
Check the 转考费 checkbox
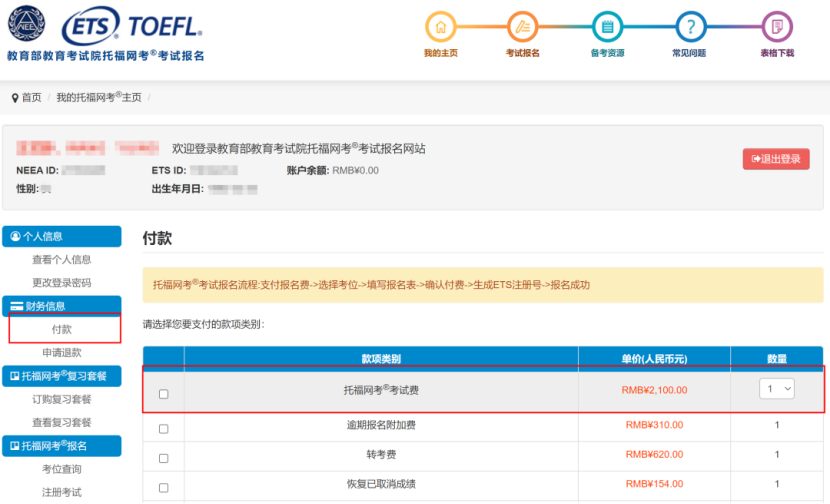point(164,458)
